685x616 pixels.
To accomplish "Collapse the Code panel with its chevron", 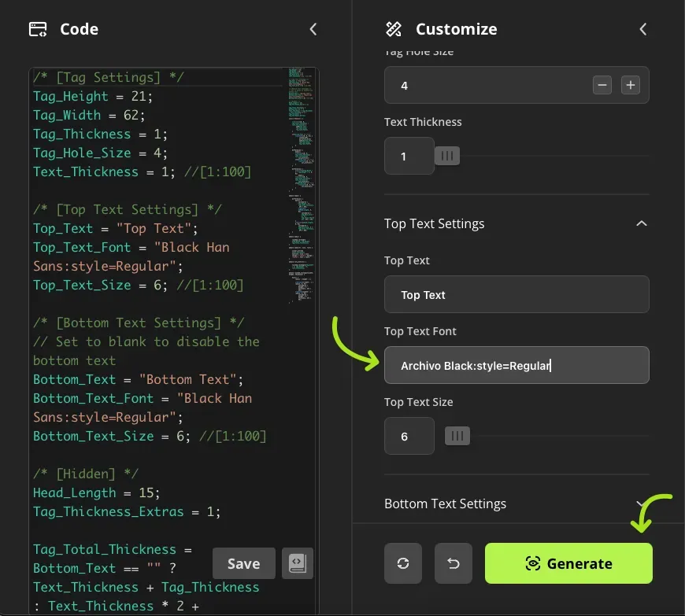I will [313, 29].
